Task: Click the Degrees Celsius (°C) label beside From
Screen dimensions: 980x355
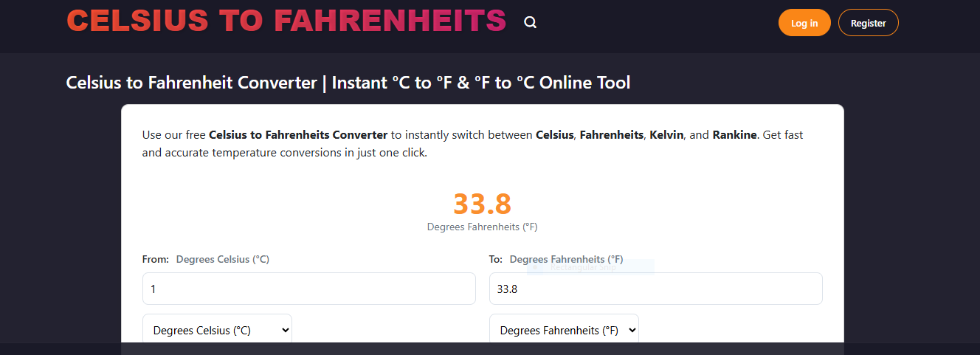Action: 222,259
